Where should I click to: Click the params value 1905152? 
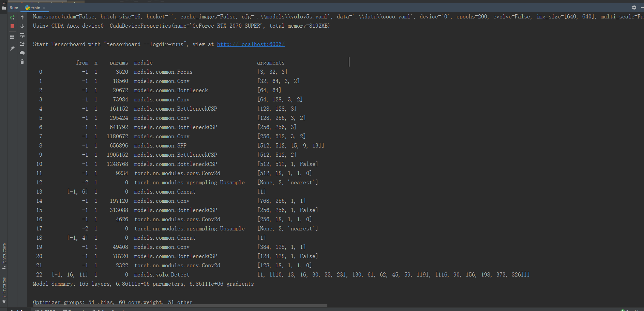click(118, 155)
